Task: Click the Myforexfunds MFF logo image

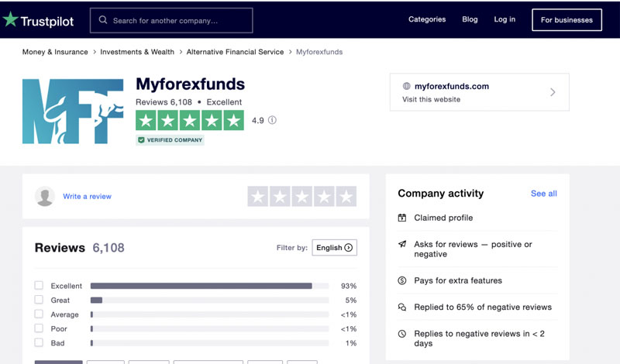Action: coord(73,111)
